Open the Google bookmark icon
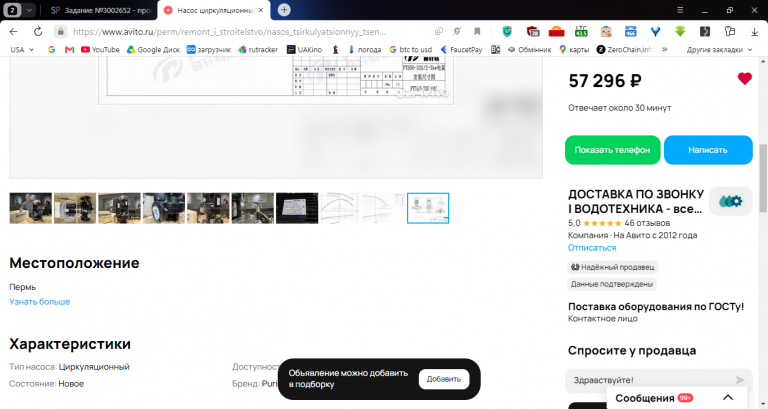The height and width of the screenshot is (409, 768). click(x=51, y=49)
